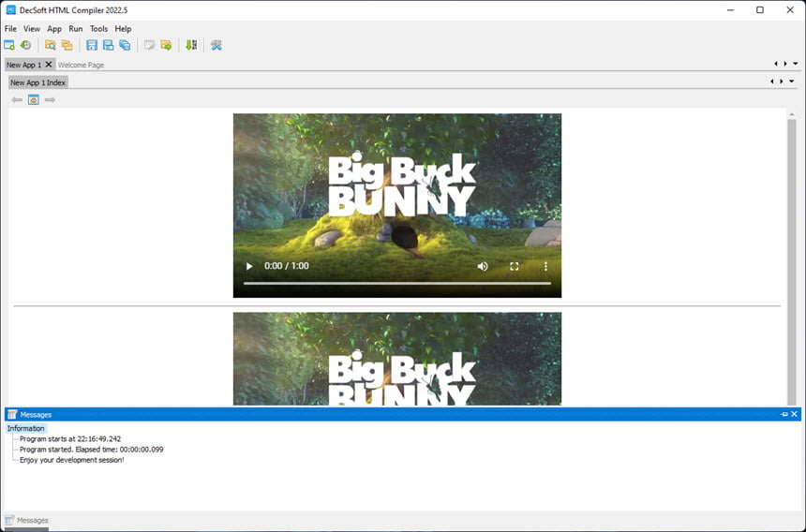Screen dimensions: 806x532
Task: Click the folder with green arrow icon
Action: coord(166,45)
